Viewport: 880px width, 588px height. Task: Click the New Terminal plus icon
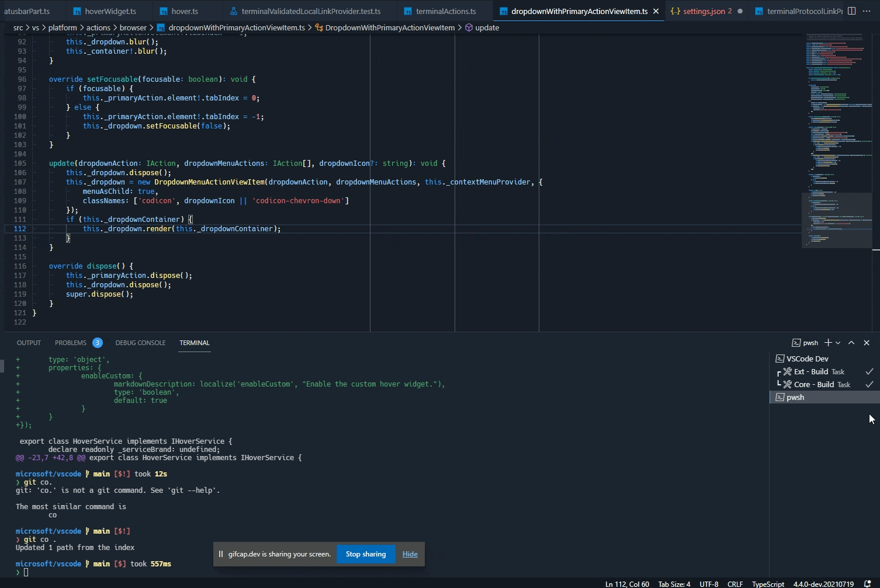827,343
